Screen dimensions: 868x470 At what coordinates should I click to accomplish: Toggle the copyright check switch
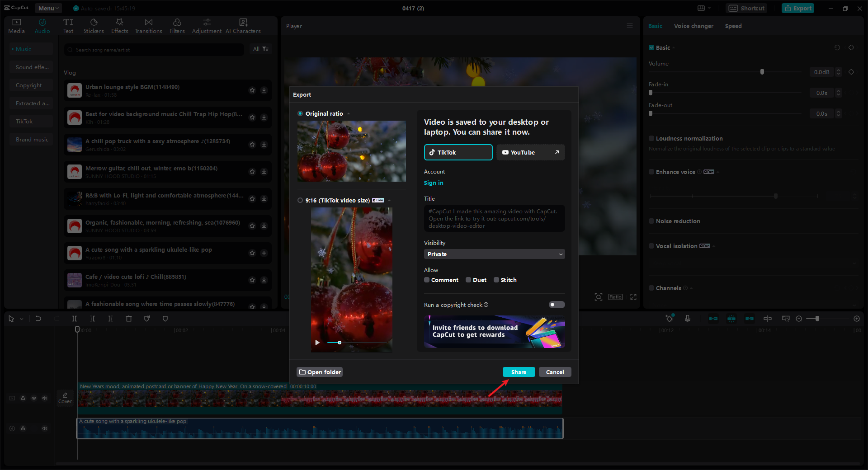coord(557,305)
